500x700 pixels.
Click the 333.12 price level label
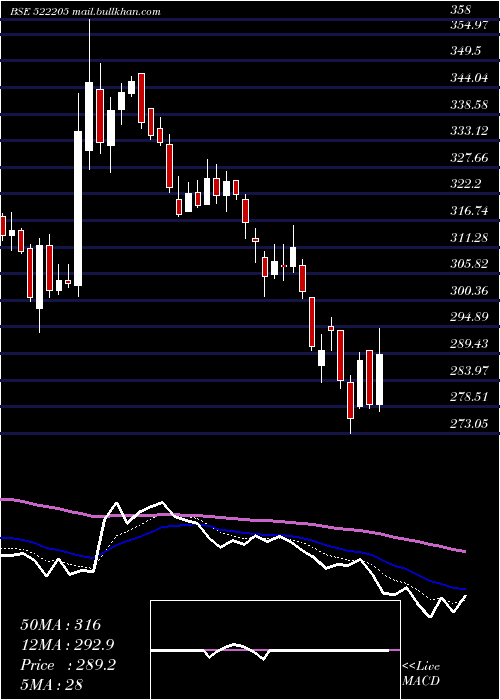pyautogui.click(x=469, y=131)
